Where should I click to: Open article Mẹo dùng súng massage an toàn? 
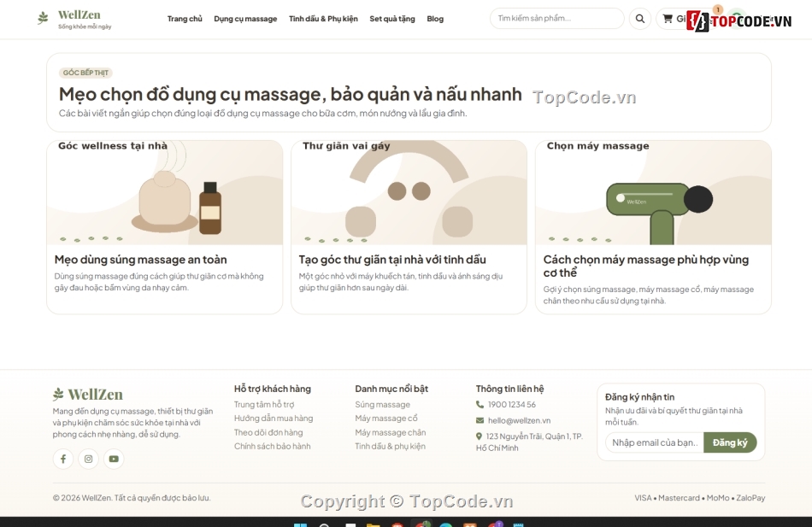140,260
